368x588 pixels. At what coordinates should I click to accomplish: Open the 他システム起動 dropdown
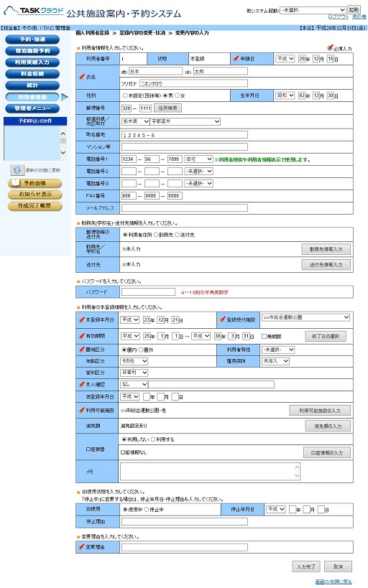(x=313, y=10)
